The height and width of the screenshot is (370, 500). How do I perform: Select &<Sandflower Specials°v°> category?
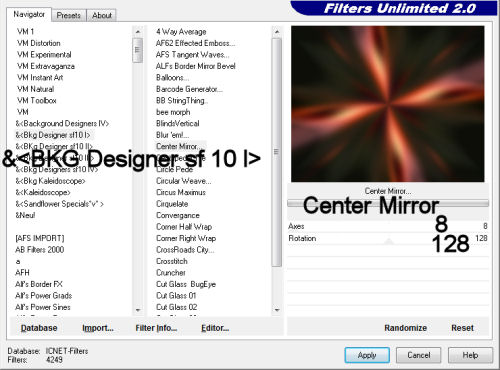pyautogui.click(x=60, y=204)
